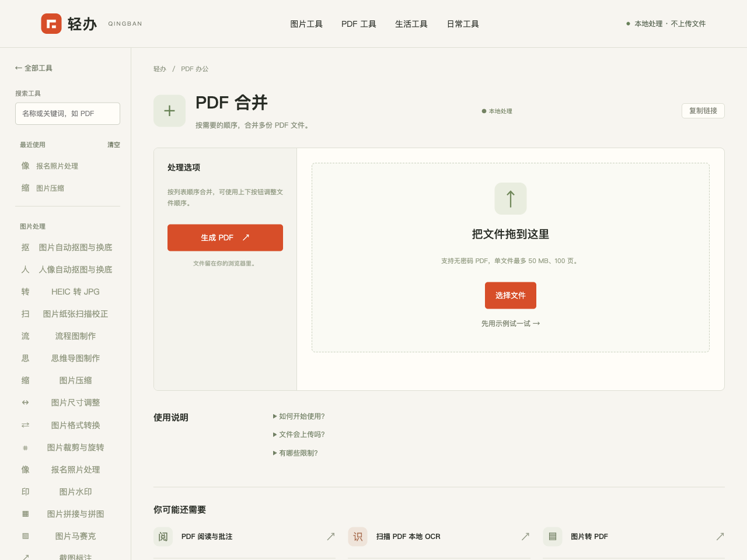
Task: Open the 图片转 PDF card icon
Action: [x=552, y=537]
